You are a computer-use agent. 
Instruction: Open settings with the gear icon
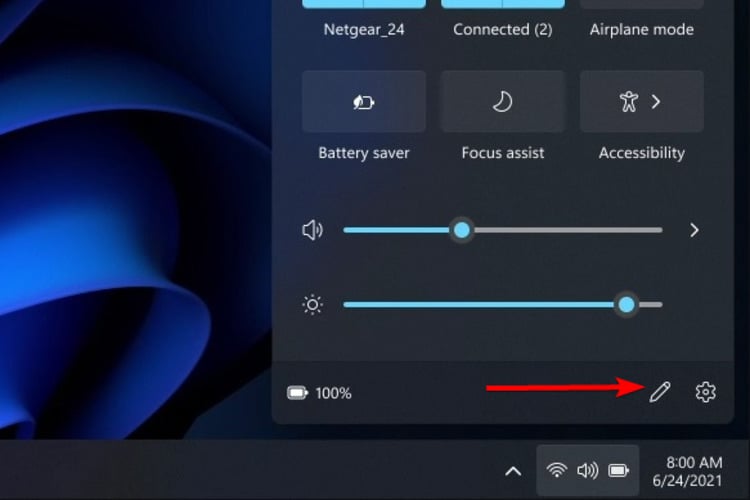(x=705, y=392)
